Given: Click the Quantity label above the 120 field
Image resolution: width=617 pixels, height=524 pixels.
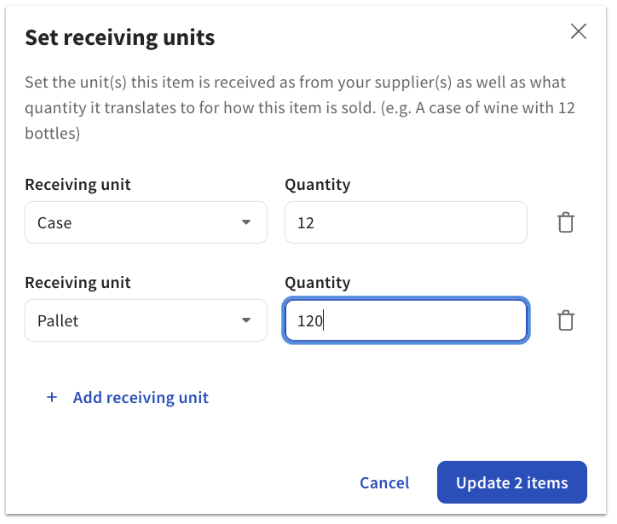Looking at the screenshot, I should (x=317, y=283).
